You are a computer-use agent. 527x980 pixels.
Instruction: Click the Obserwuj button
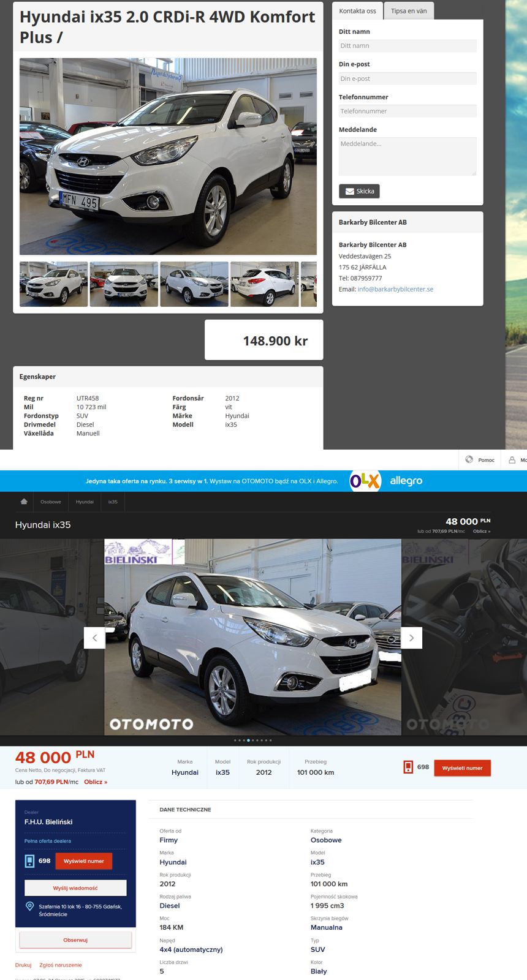pyautogui.click(x=75, y=940)
